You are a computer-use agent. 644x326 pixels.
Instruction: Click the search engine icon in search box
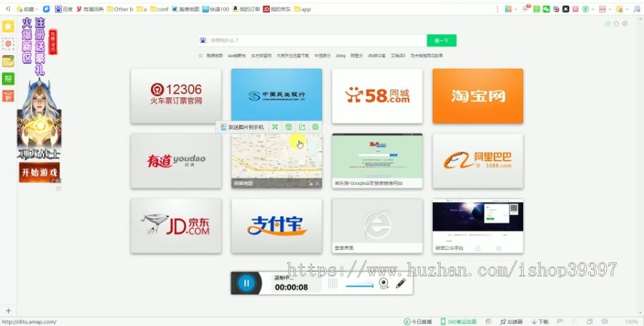(203, 40)
